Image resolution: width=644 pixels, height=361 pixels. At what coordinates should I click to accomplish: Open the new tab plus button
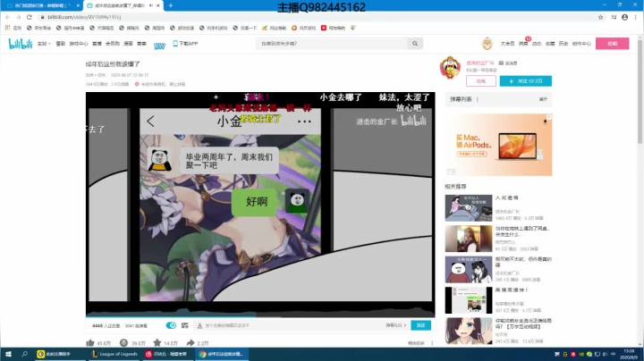point(171,5)
